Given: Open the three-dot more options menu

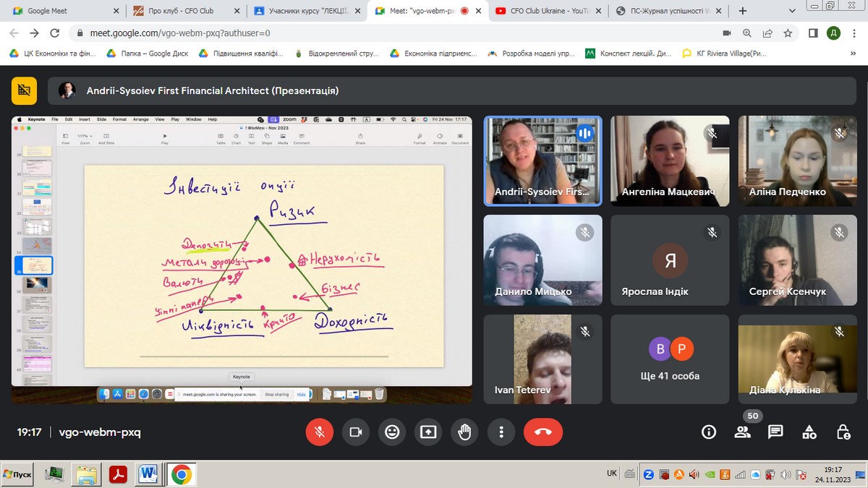Looking at the screenshot, I should tap(501, 432).
